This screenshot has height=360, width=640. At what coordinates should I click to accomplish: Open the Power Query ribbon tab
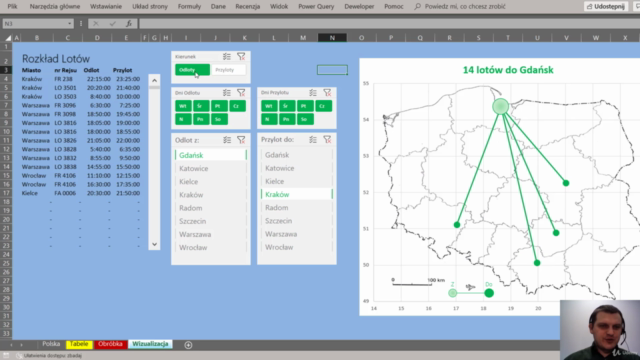coord(316,7)
